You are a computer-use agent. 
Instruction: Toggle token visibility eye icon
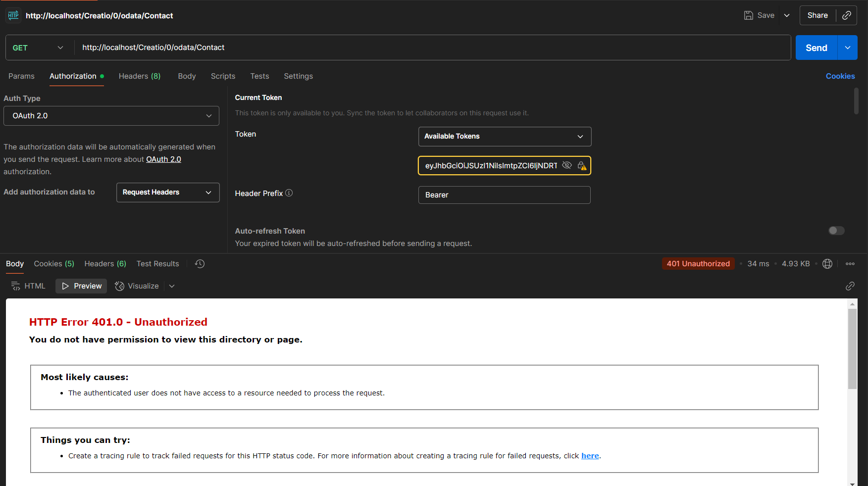tap(567, 165)
